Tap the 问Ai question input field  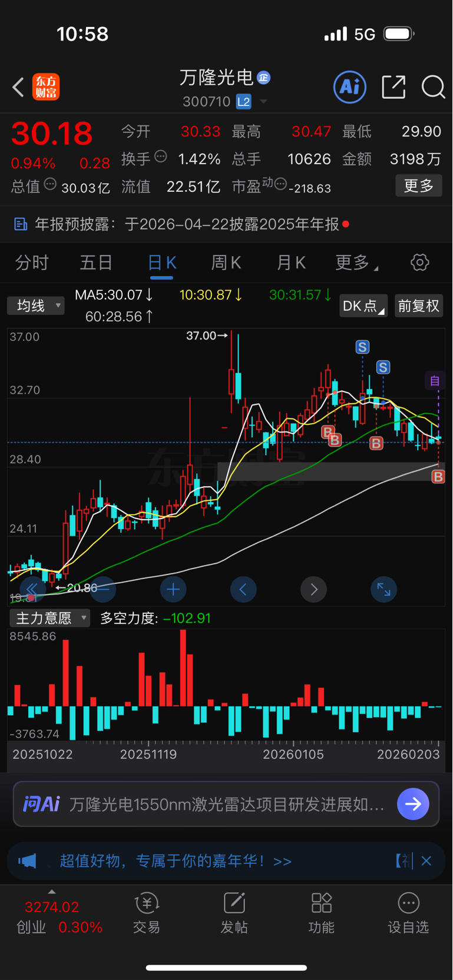tap(226, 804)
